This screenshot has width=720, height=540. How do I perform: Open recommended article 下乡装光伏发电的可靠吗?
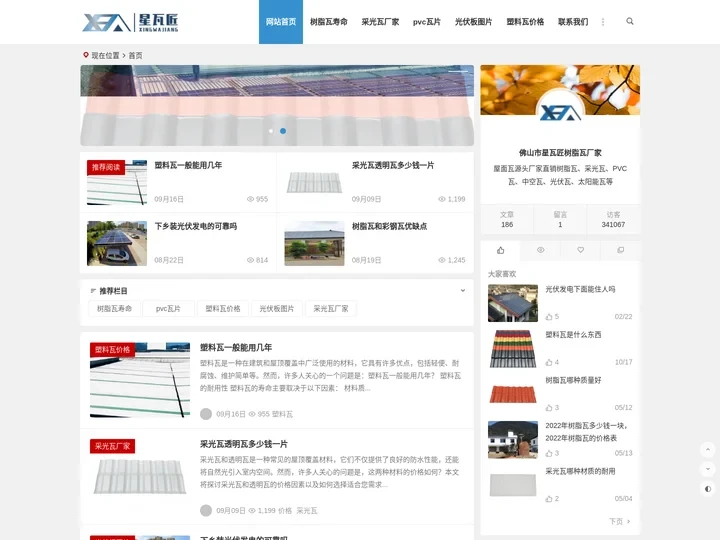[196, 226]
